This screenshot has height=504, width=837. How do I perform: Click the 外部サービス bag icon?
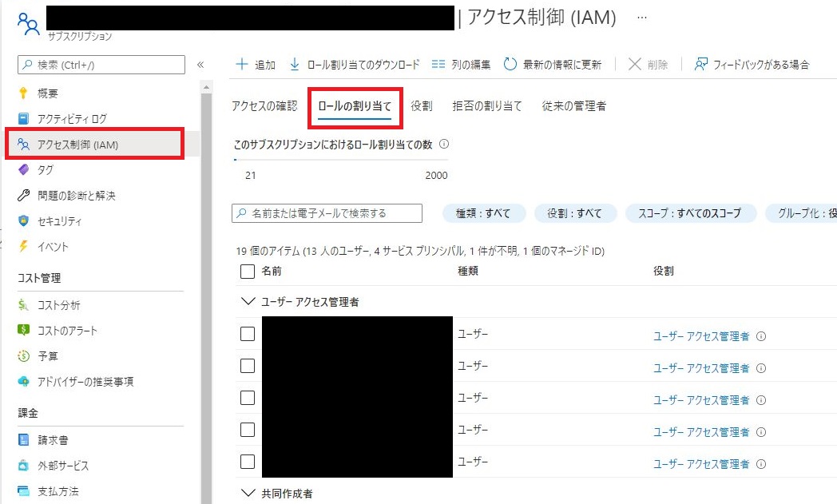point(23,466)
